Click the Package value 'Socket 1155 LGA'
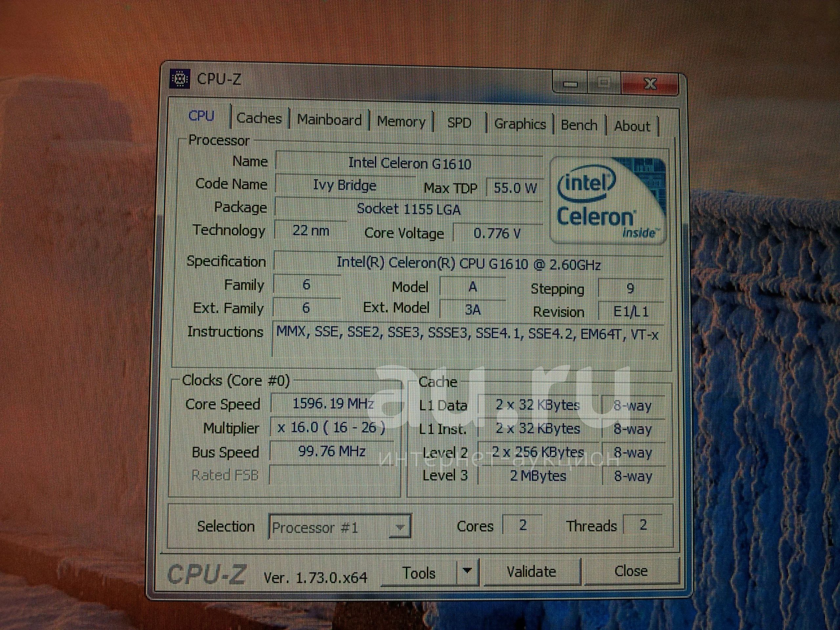The image size is (840, 630). pyautogui.click(x=408, y=209)
